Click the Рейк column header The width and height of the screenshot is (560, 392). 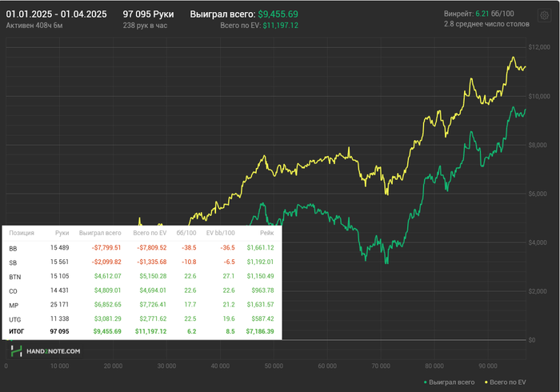[x=266, y=233]
